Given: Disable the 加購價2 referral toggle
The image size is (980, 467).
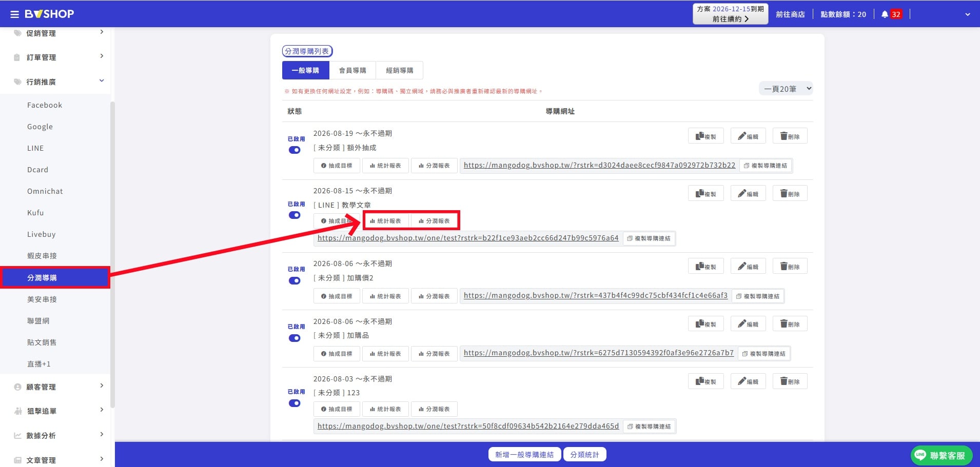Looking at the screenshot, I should coord(295,281).
